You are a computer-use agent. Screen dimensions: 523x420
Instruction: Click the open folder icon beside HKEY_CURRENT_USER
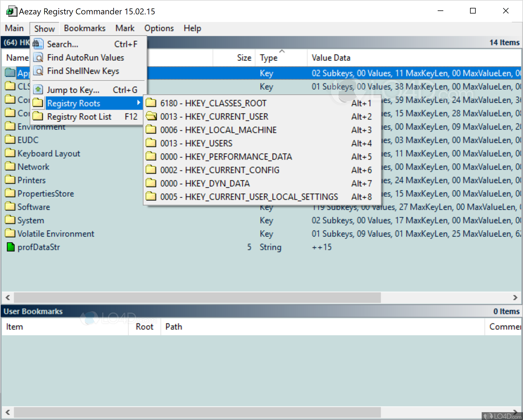pyautogui.click(x=151, y=116)
